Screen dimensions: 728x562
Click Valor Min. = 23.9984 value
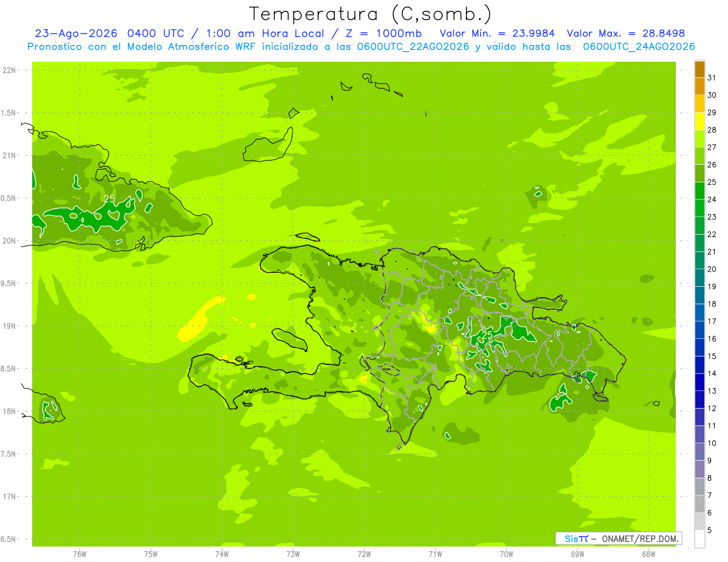click(497, 33)
